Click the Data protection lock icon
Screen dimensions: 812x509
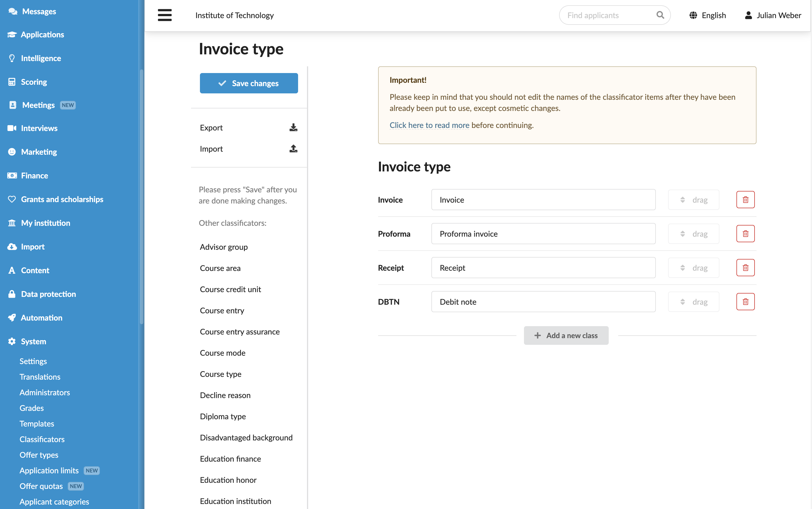[x=12, y=294]
